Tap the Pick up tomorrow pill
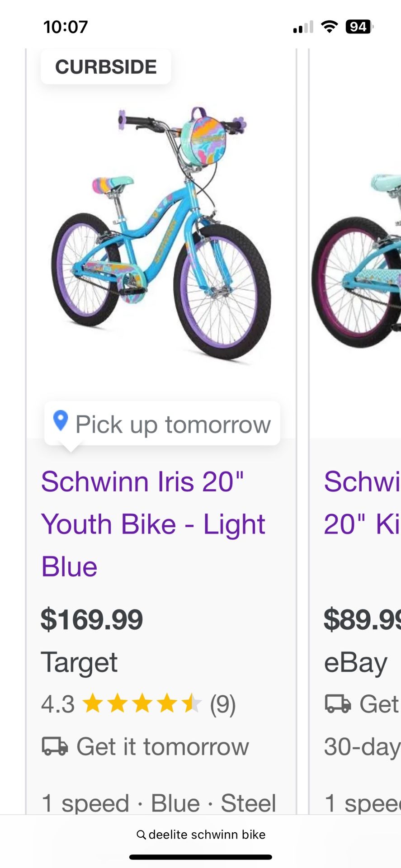Screen dimensions: 401x868 point(162,424)
